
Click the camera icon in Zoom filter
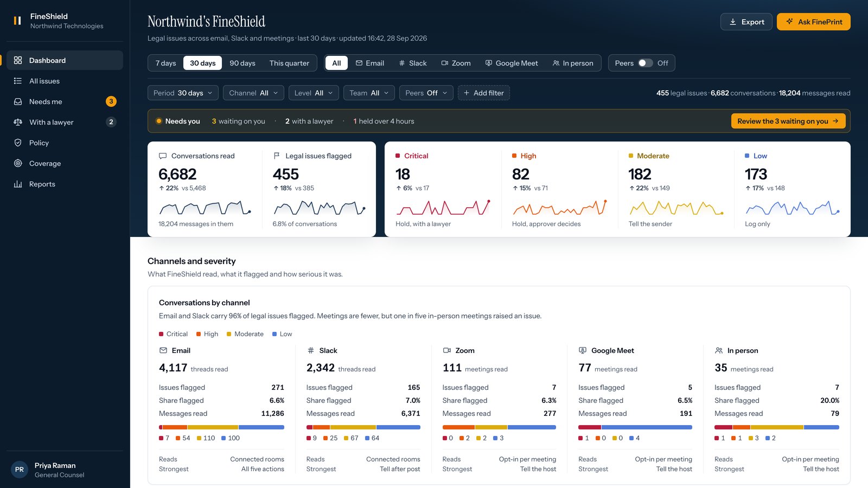pos(445,63)
